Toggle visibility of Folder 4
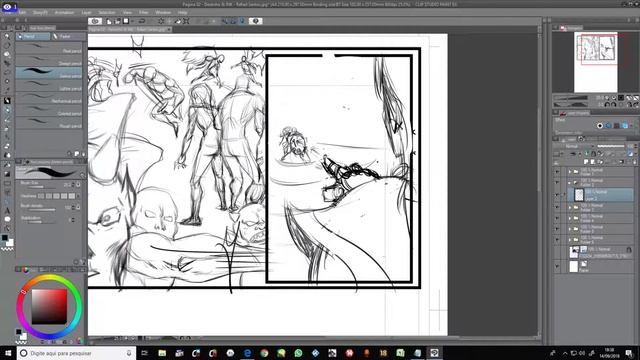The width and height of the screenshot is (640, 360). click(557, 218)
